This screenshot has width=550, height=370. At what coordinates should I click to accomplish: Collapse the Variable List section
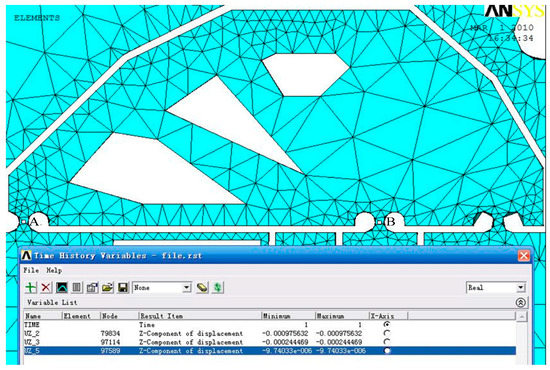(x=521, y=302)
